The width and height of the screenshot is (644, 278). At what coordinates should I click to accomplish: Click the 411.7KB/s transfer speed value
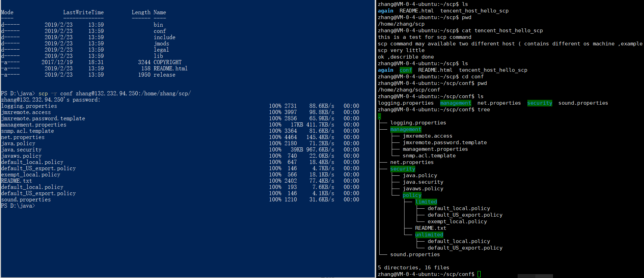[x=320, y=125]
